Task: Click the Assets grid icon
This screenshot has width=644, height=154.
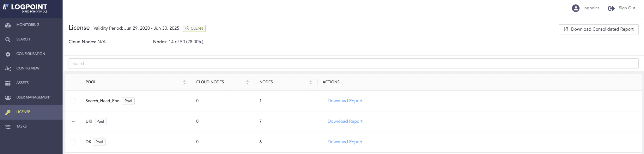Action: (x=8, y=83)
